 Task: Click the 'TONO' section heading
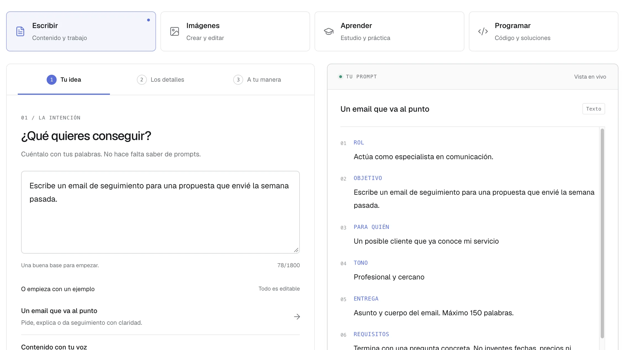click(361, 263)
